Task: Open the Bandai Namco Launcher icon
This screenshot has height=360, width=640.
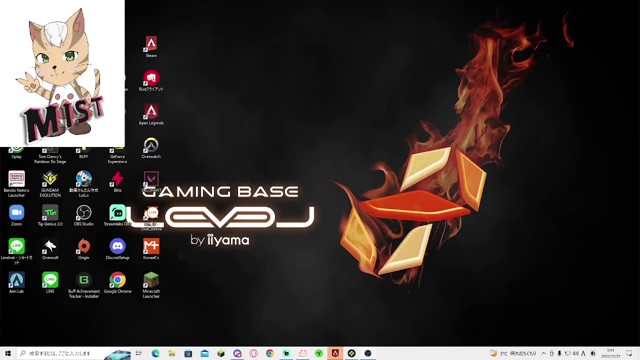Action: (17, 184)
